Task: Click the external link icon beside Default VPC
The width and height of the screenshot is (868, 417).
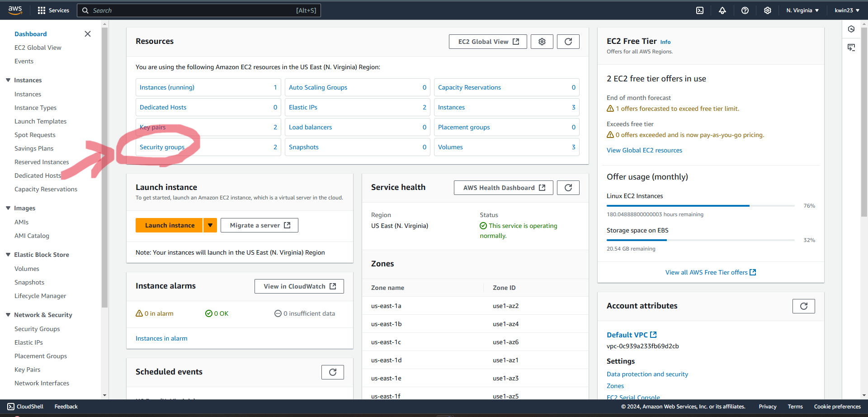Action: tap(653, 335)
